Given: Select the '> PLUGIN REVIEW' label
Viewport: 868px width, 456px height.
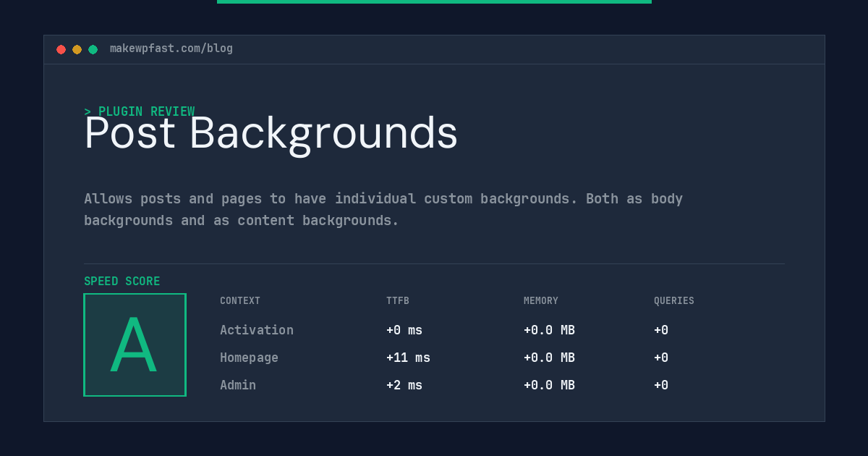Looking at the screenshot, I should coord(139,111).
